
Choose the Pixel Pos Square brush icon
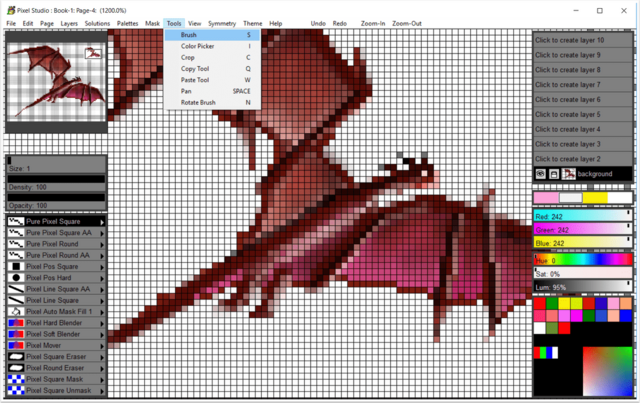point(16,267)
